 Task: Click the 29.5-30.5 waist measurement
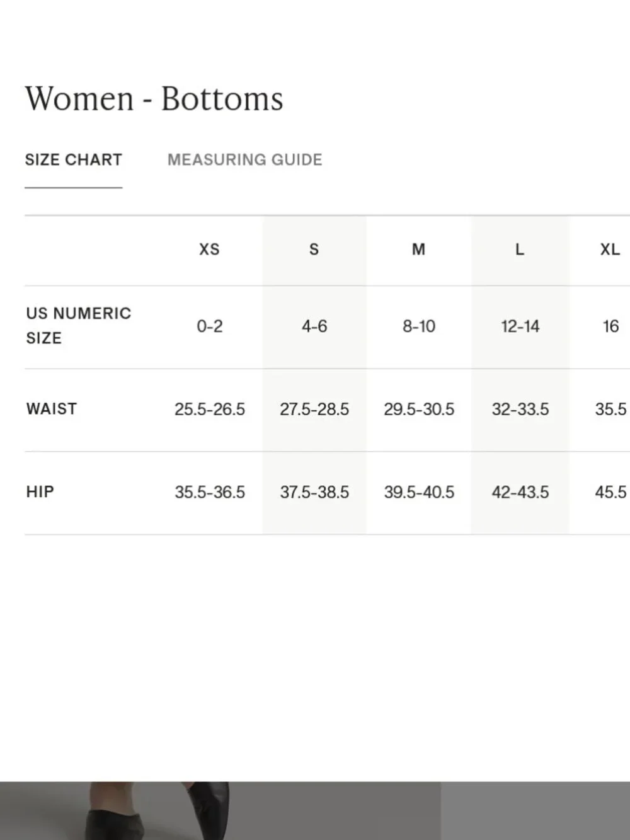coord(419,410)
